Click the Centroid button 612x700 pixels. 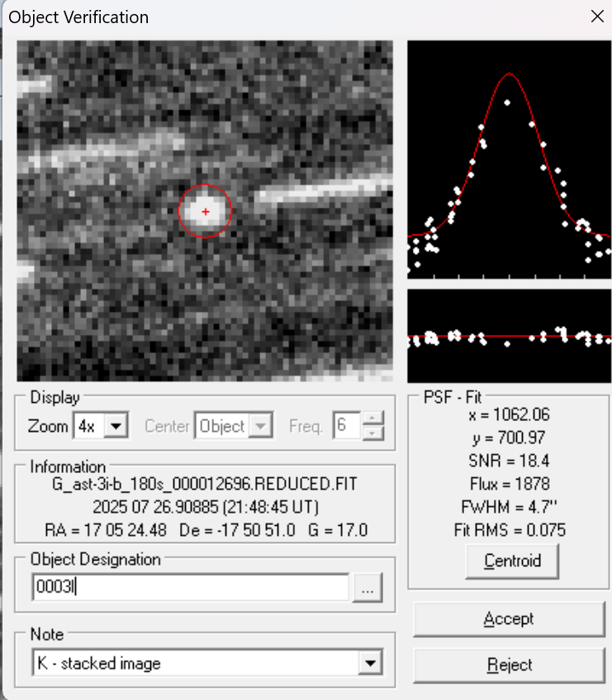(x=512, y=561)
